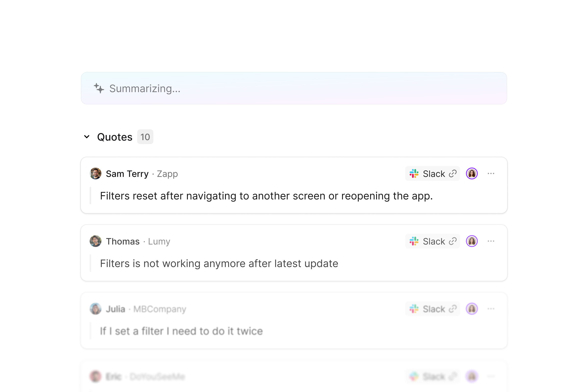This screenshot has width=588, height=392.
Task: Open Slack source link on Thomas's quote
Action: [x=432, y=241]
